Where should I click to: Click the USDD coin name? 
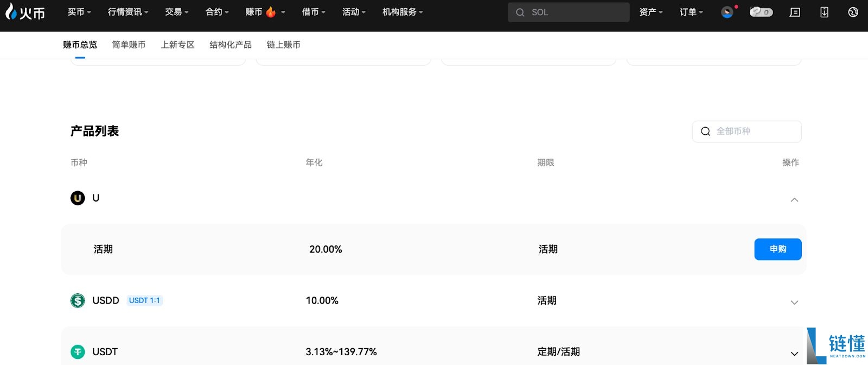(x=106, y=300)
